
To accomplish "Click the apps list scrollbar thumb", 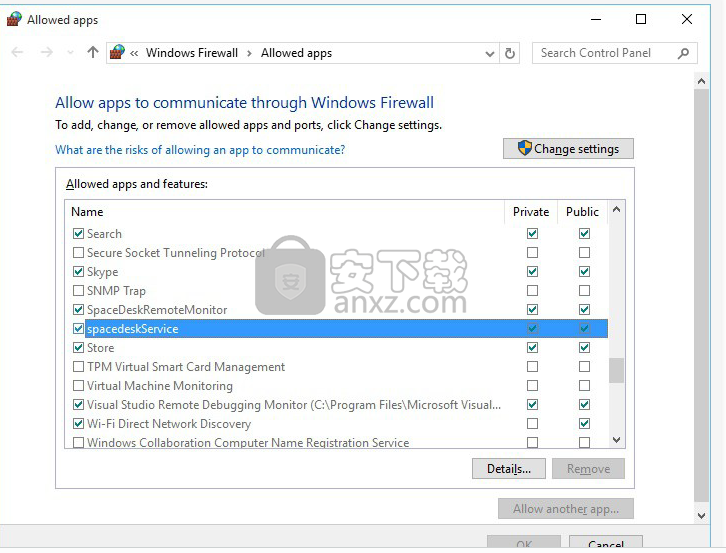I will tap(616, 371).
